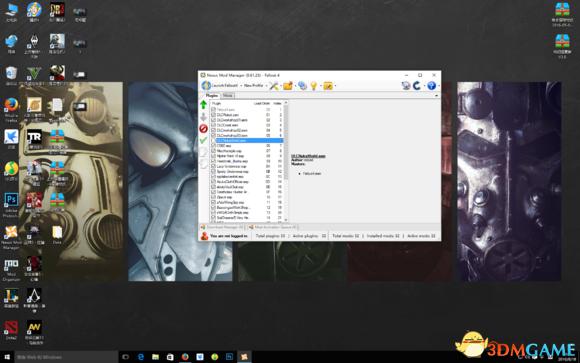Screen dimensions: 580x363
Task: Open File Explorer from taskbar
Action: (x=155, y=357)
